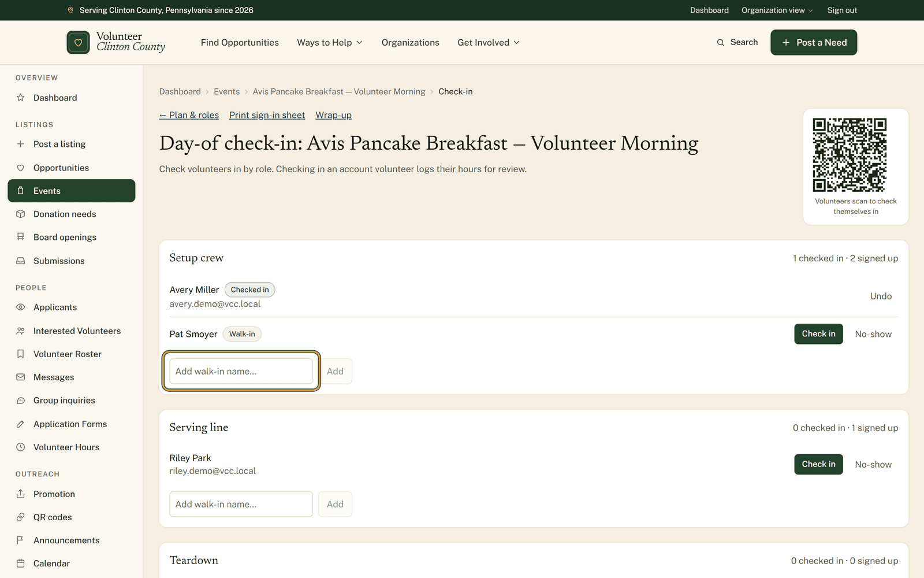
Task: Click the heart icon beside Opportunities
Action: (x=21, y=168)
